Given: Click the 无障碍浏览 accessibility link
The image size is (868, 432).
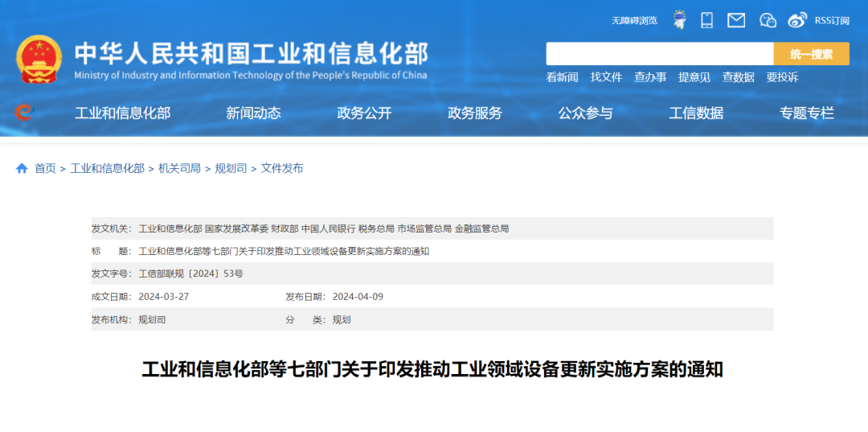Looking at the screenshot, I should [x=634, y=21].
